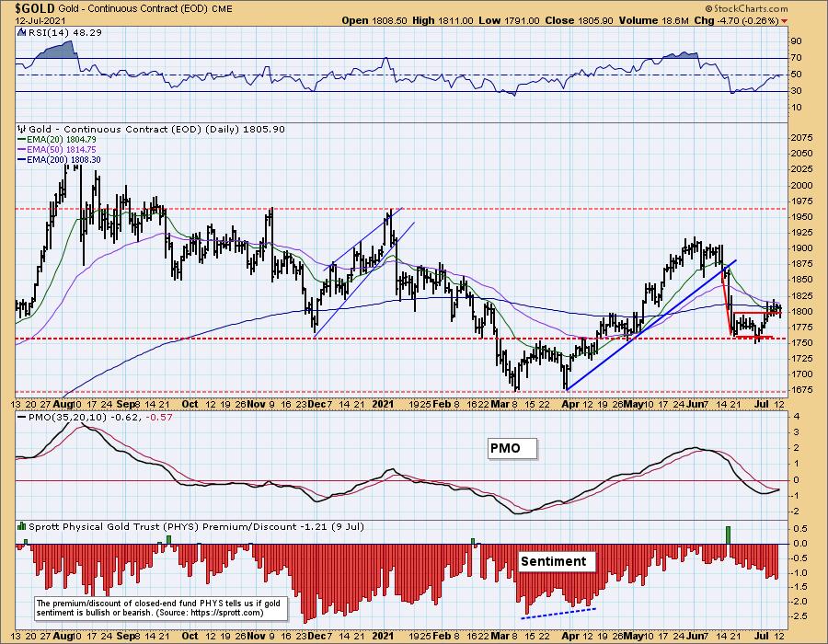Click the Oct label on price panel date axis
This screenshot has height=644, width=828.
coord(190,404)
